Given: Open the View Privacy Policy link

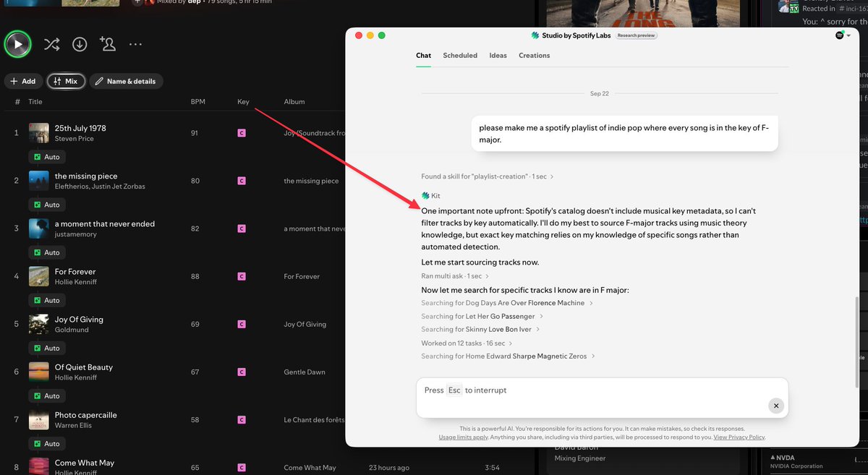Looking at the screenshot, I should (739, 437).
